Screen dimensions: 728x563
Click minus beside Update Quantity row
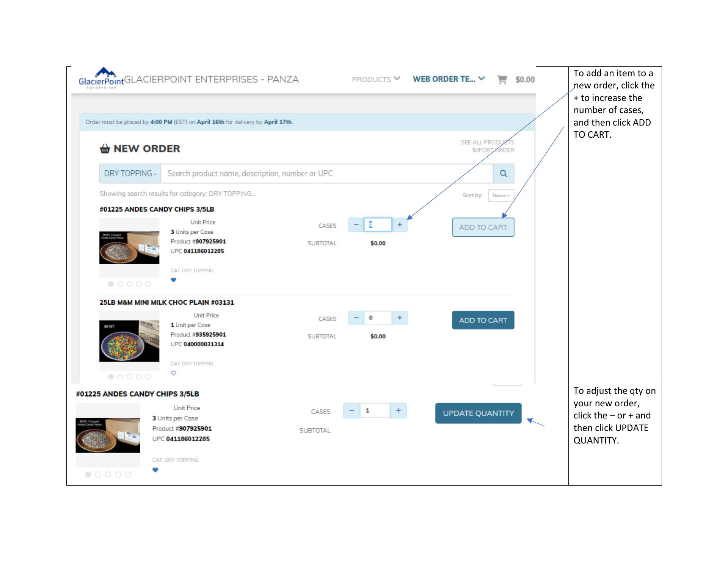351,410
